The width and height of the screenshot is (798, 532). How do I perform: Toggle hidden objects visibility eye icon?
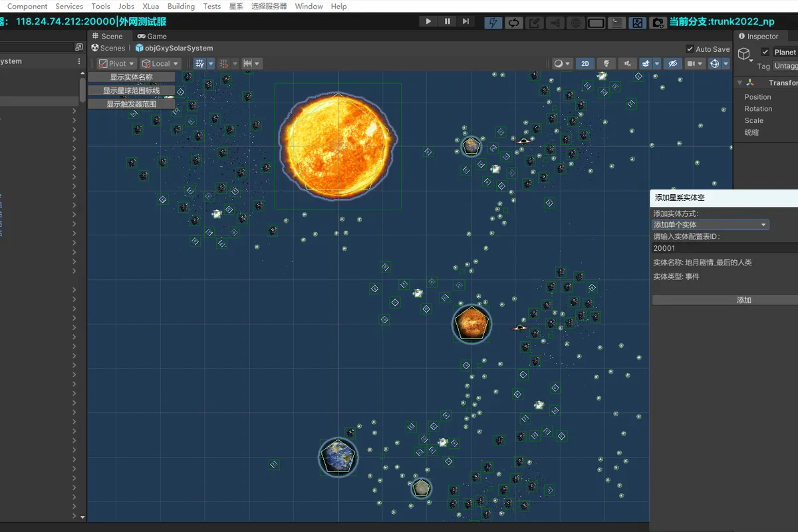672,64
